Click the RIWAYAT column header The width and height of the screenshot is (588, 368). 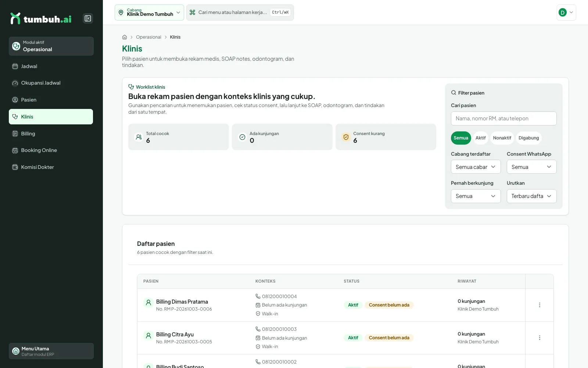pos(467,281)
